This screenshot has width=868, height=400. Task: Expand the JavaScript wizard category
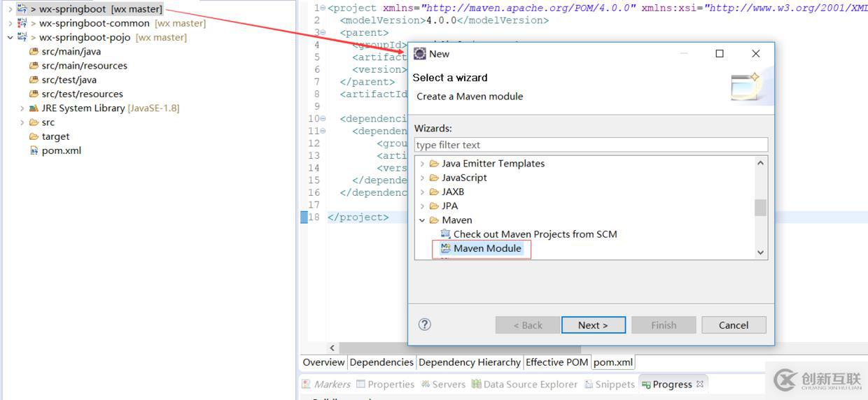(x=422, y=178)
